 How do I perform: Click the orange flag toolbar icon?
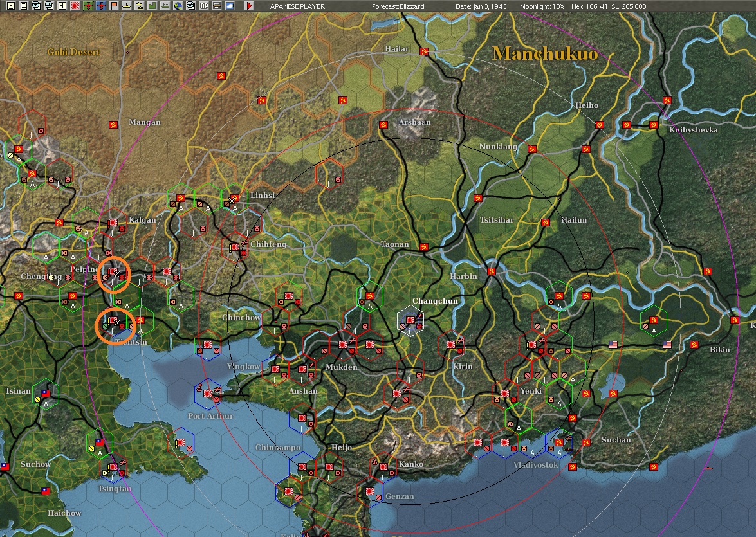tap(114, 6)
